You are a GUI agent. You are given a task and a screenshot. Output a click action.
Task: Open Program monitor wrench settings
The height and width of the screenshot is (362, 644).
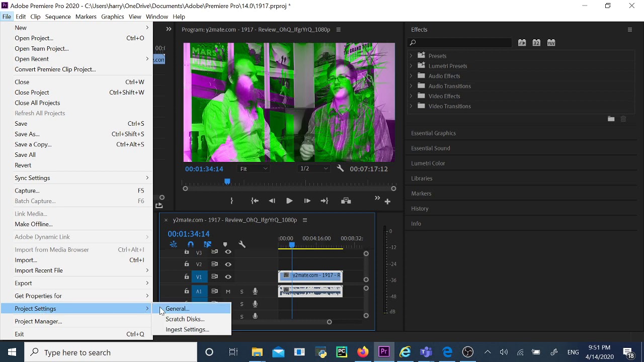(x=340, y=169)
